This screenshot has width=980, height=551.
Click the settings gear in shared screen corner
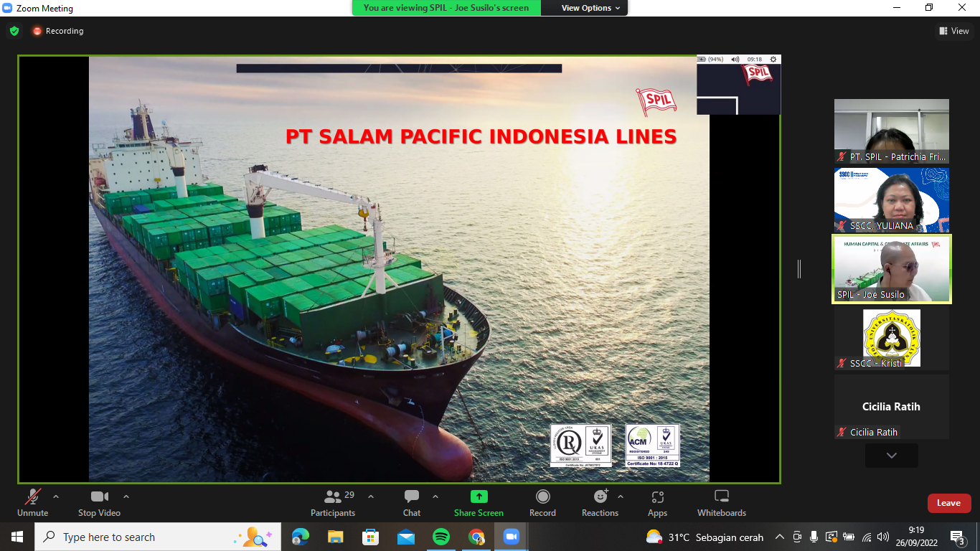[773, 60]
